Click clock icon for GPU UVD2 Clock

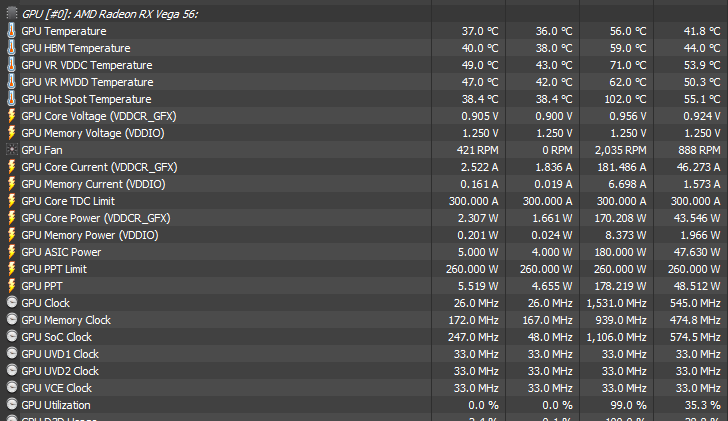point(12,370)
